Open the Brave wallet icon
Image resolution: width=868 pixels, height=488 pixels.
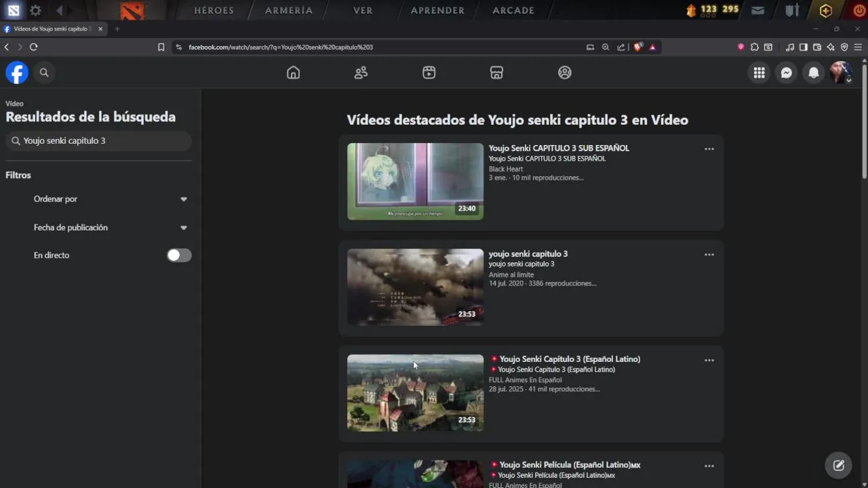[x=816, y=47]
